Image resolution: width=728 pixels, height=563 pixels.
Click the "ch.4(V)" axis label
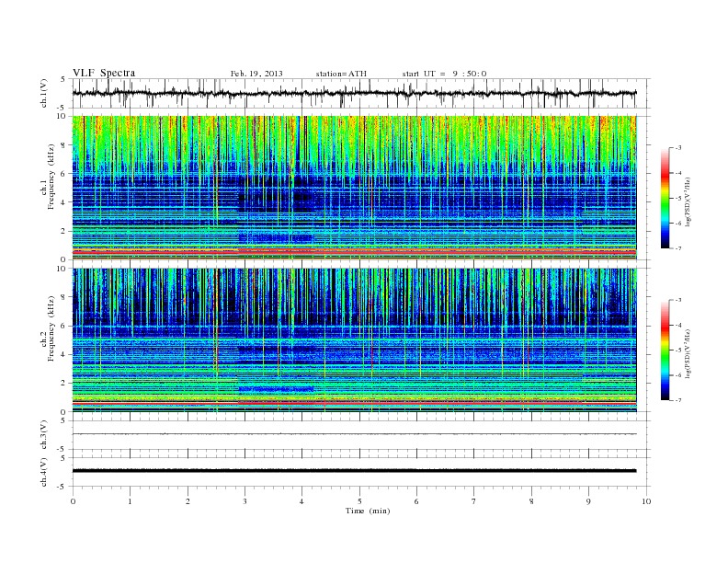click(x=44, y=472)
